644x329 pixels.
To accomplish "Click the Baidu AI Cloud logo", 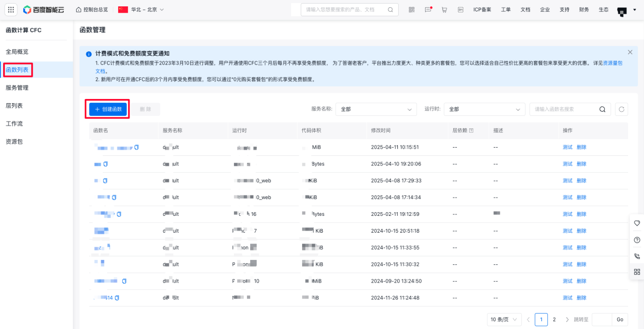I will coord(45,10).
